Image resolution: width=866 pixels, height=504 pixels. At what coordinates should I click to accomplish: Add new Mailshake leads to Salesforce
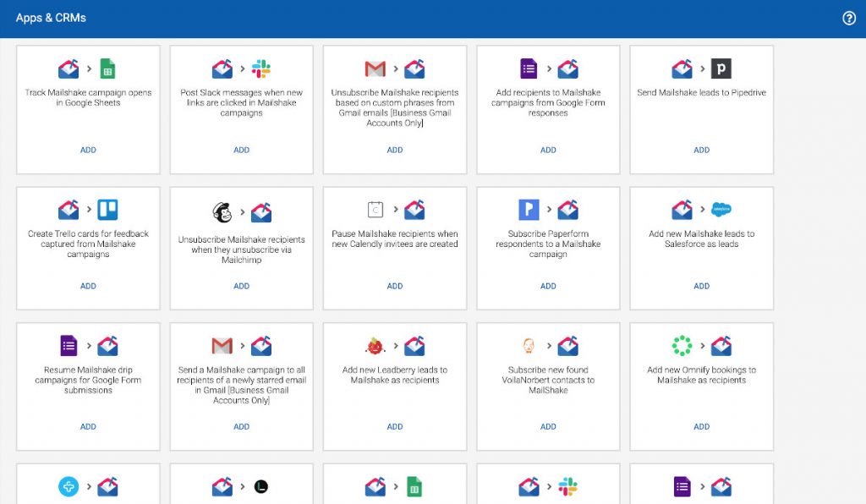(x=701, y=286)
